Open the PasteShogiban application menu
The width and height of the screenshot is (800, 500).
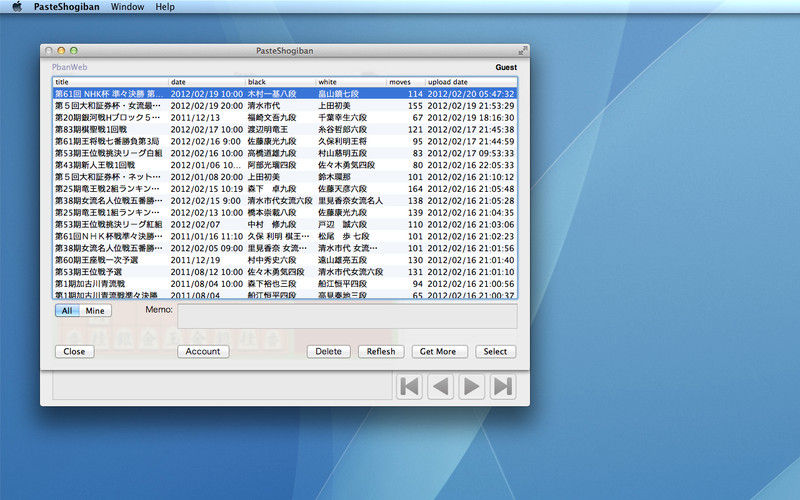coord(66,7)
